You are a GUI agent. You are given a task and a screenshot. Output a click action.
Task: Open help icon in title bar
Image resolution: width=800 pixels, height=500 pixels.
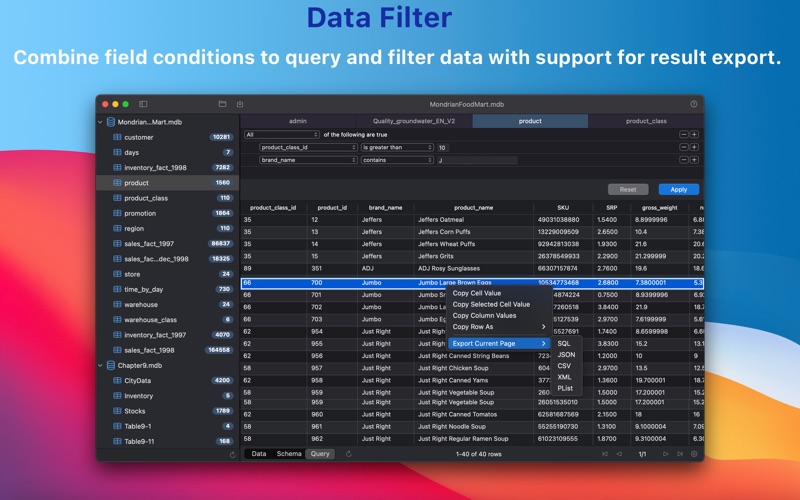click(694, 104)
